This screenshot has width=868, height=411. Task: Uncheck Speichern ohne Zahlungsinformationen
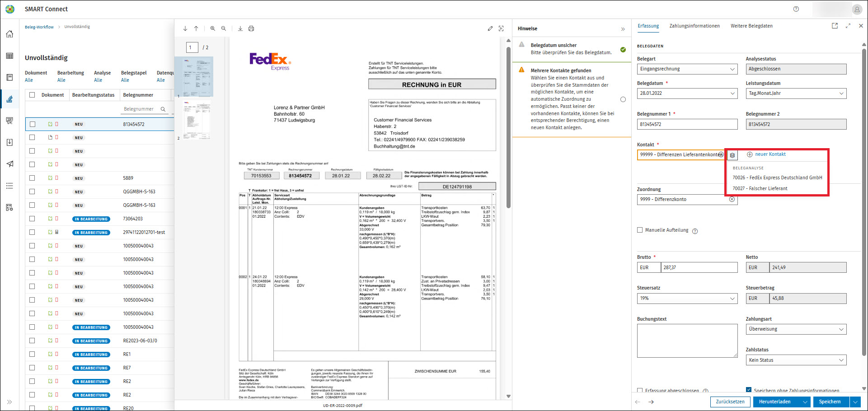749,390
